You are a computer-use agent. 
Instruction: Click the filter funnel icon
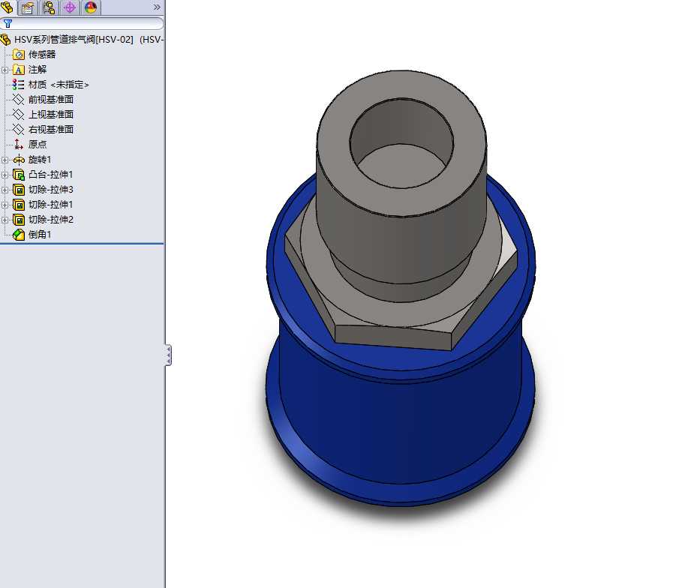(x=8, y=24)
